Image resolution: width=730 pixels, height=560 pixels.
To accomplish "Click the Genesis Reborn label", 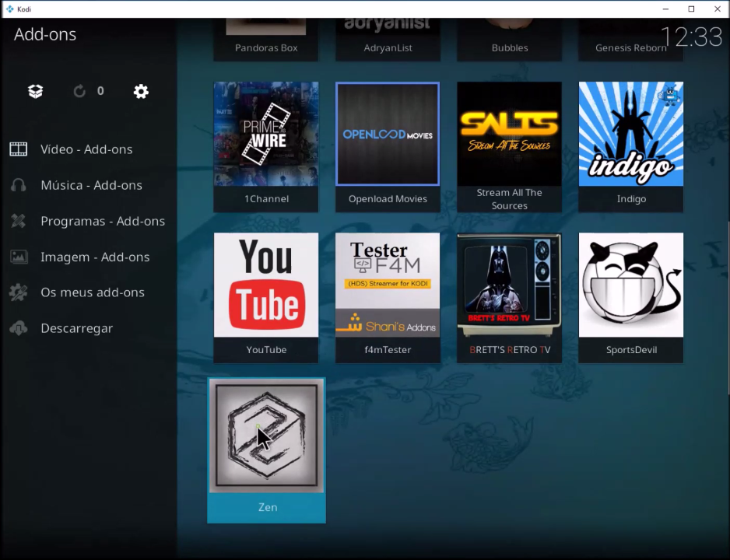I will click(x=631, y=48).
